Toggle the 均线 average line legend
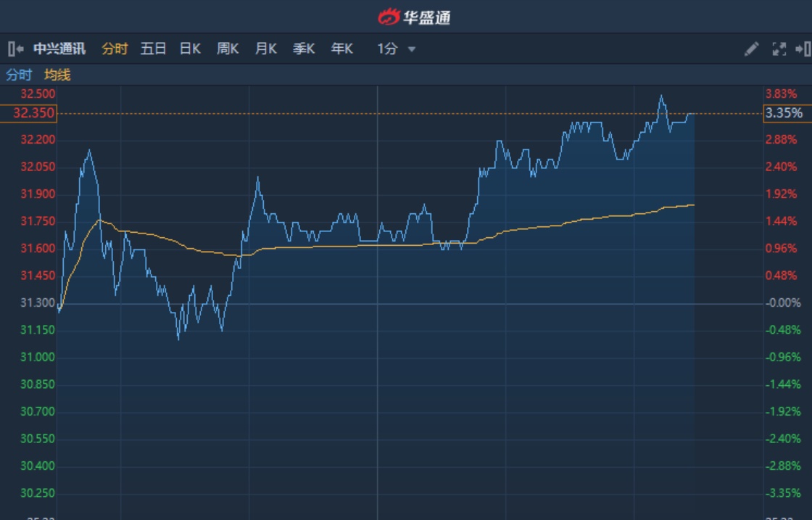 click(57, 75)
